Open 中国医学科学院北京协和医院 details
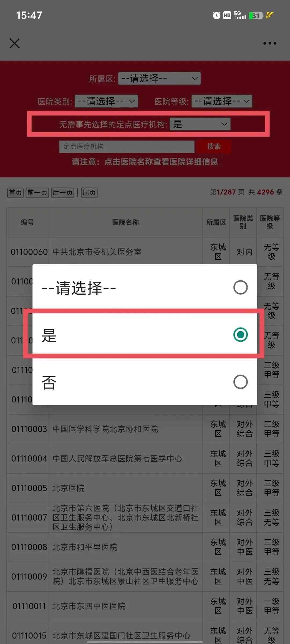This screenshot has height=644, width=290. [x=105, y=429]
